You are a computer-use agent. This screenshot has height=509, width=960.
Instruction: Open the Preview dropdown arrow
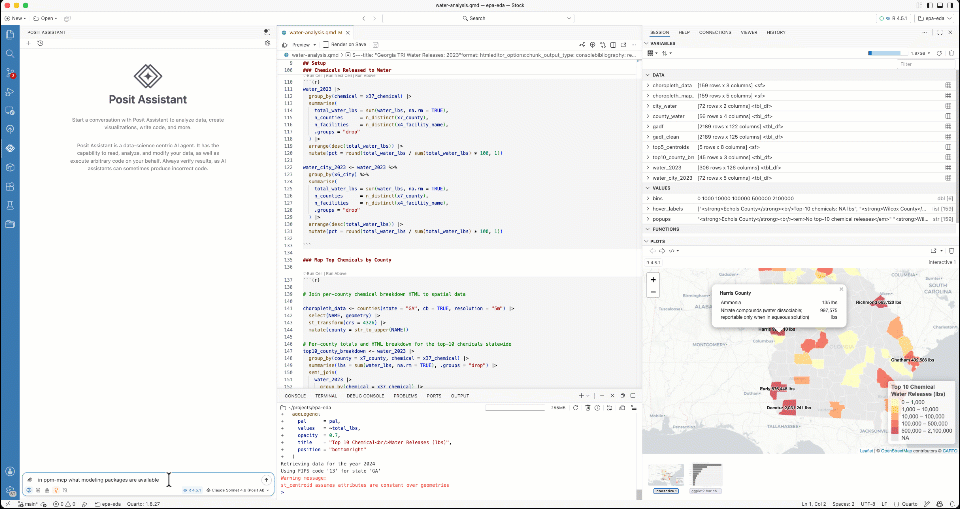pos(316,45)
